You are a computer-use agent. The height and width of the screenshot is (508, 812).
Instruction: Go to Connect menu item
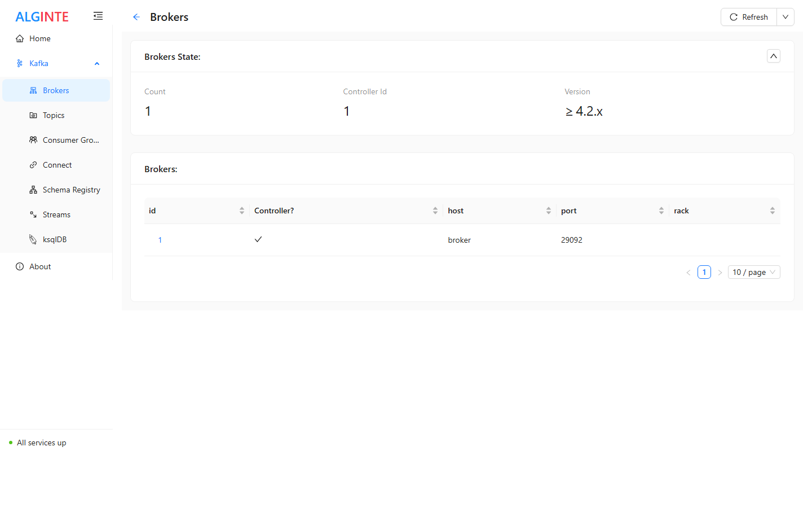pos(56,165)
